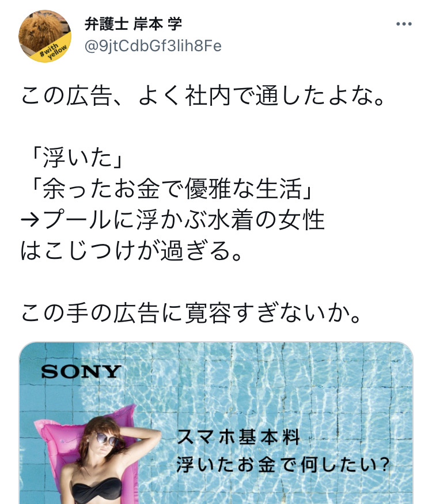
Task: Select the text プールに浮かぶ水着の女性
Action: [x=183, y=220]
